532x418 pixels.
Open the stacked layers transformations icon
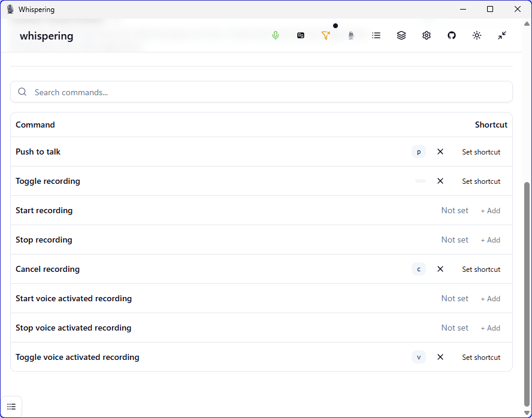[401, 35]
